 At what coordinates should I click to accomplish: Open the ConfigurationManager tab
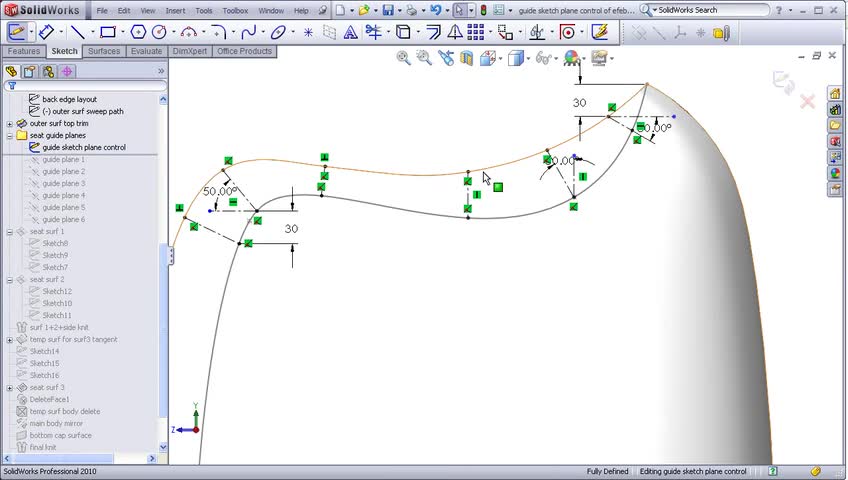pos(48,71)
